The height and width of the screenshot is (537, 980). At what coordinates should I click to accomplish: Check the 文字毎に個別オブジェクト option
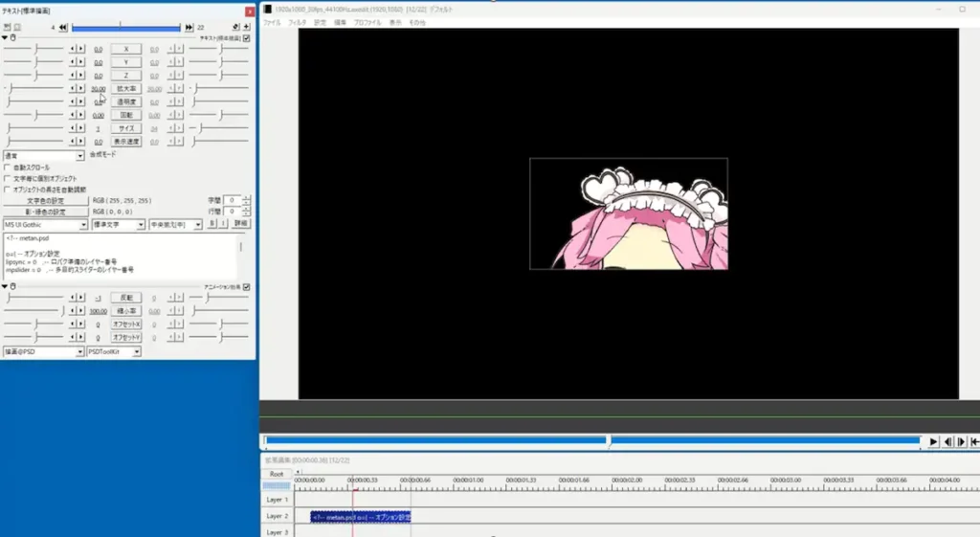8,178
